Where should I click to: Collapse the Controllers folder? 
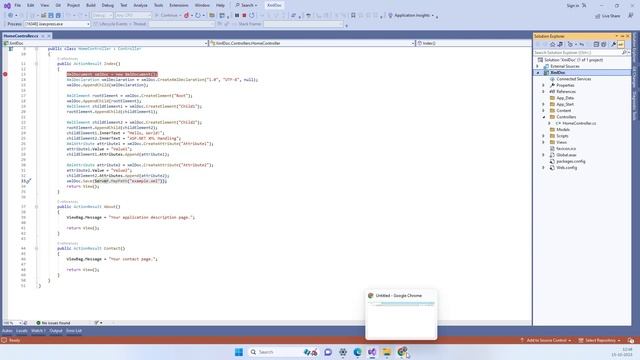(x=543, y=117)
